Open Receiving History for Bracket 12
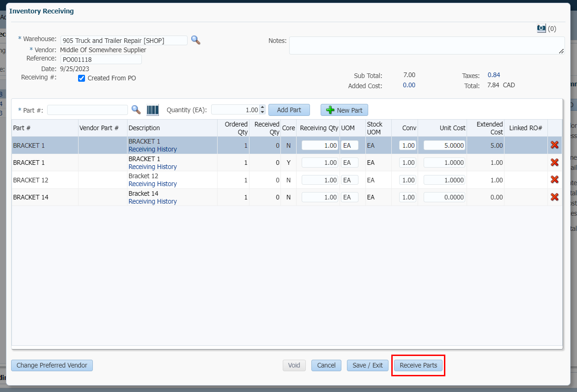This screenshot has height=392, width=577. (152, 184)
